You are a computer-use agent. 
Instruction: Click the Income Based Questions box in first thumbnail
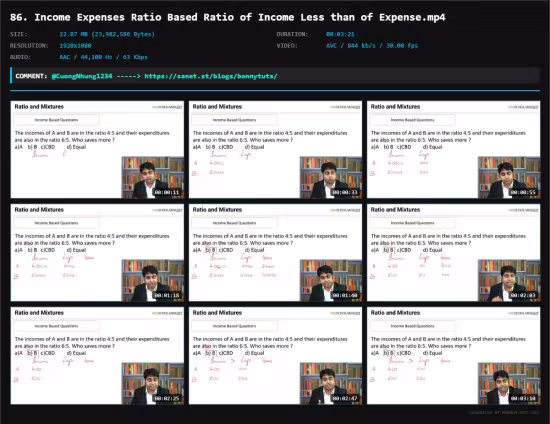click(x=56, y=120)
